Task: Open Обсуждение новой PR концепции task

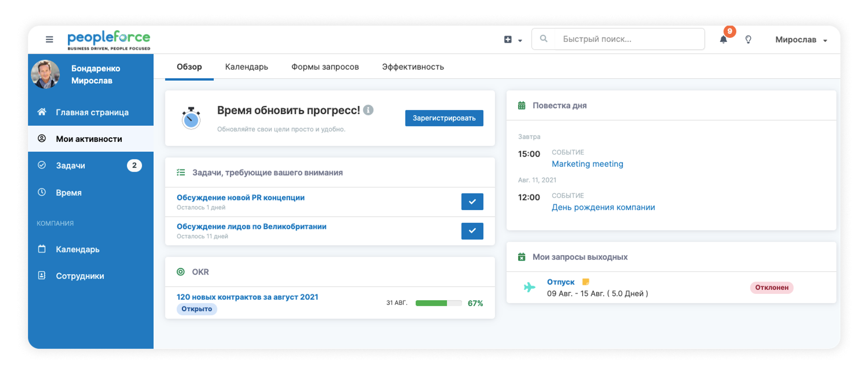Action: [x=241, y=197]
